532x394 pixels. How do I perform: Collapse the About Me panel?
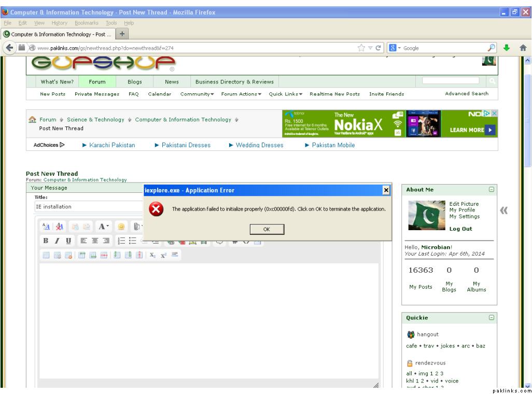tap(492, 190)
